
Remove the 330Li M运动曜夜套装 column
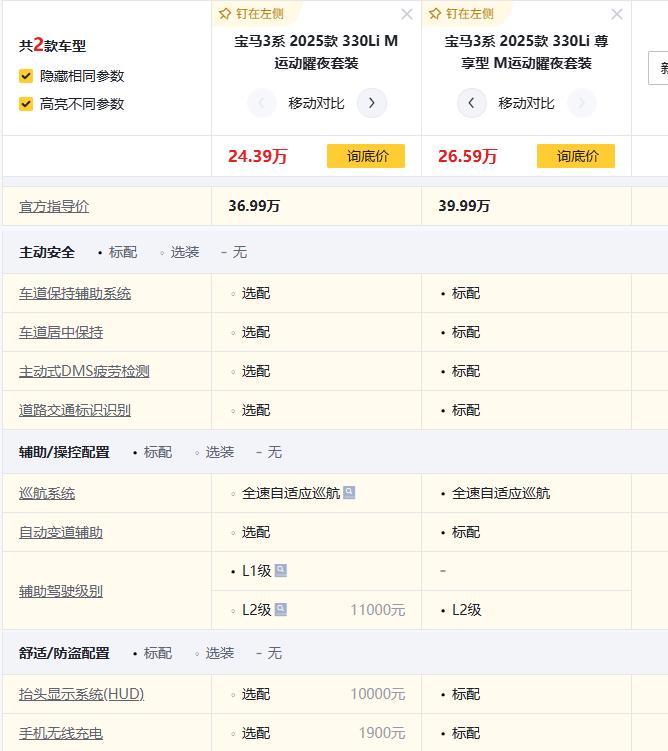click(x=407, y=14)
